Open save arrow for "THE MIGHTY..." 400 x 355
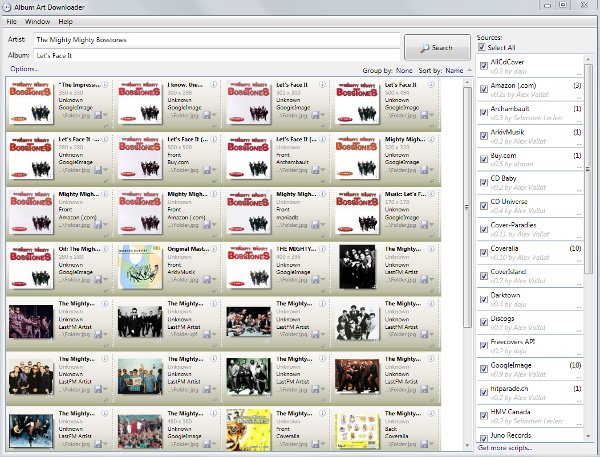600x457 pixels. (x=323, y=280)
